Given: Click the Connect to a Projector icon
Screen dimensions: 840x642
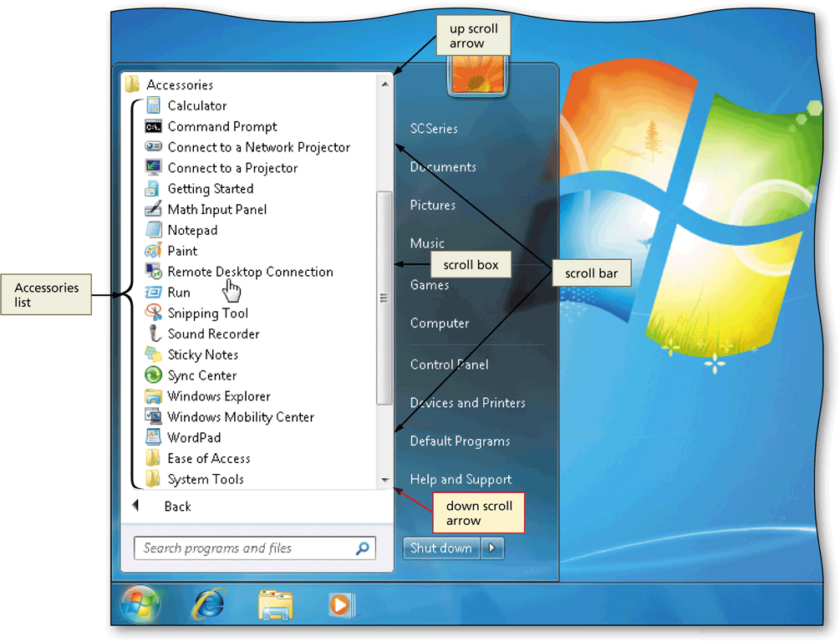Looking at the screenshot, I should [153, 168].
